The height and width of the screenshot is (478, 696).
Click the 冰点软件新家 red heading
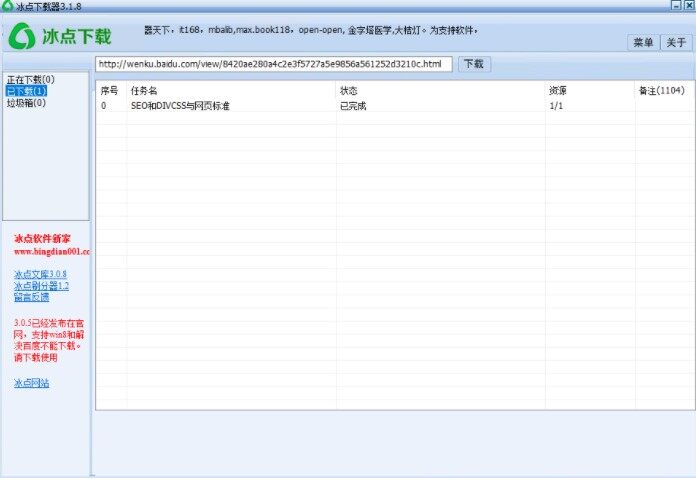(42, 239)
